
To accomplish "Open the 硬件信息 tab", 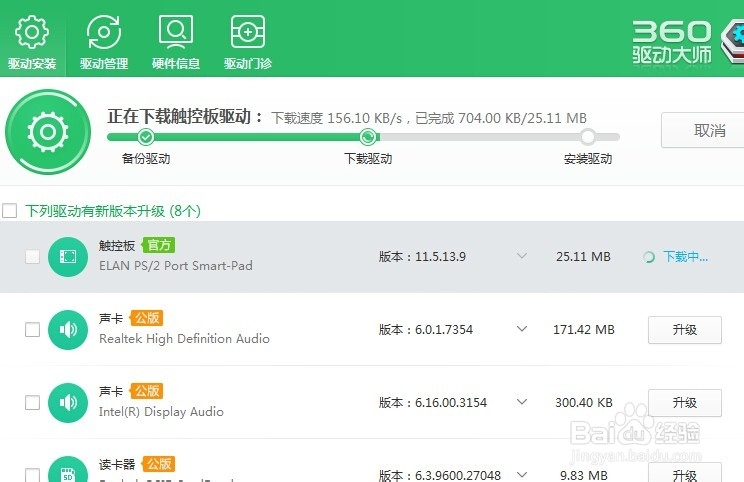I will click(176, 43).
